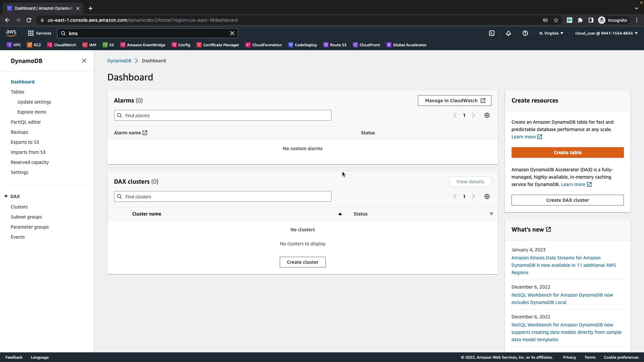Open the Tables navigation item
The height and width of the screenshot is (362, 644).
17,92
